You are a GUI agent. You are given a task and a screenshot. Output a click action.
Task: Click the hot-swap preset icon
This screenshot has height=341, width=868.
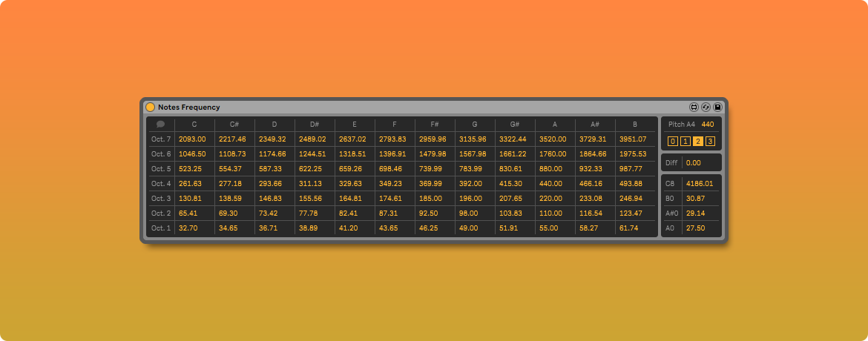[706, 107]
